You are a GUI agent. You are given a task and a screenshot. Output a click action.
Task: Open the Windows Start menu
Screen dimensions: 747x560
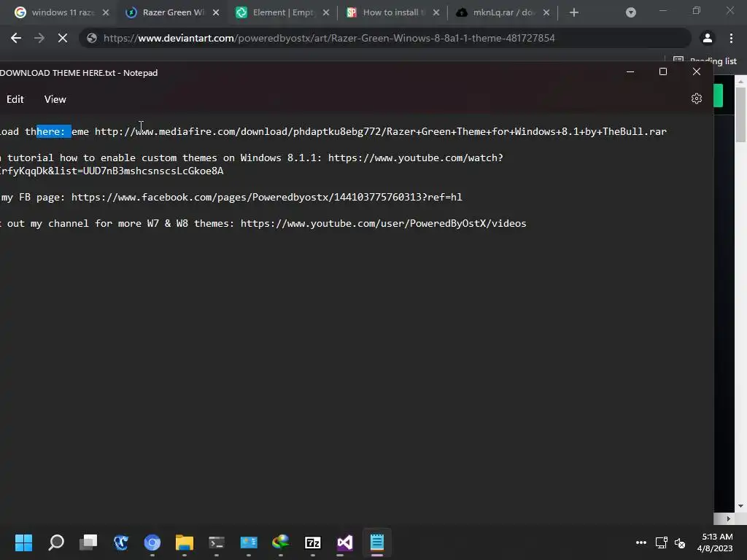(24, 542)
